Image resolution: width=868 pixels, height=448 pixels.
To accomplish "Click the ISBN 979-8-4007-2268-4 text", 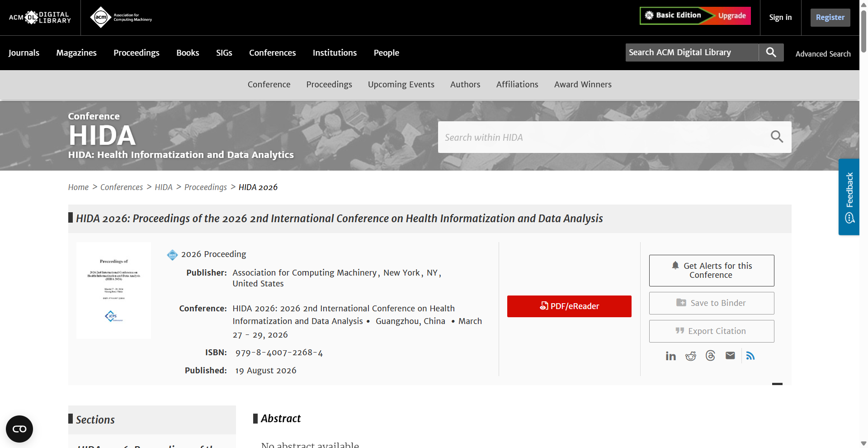I will 279,353.
